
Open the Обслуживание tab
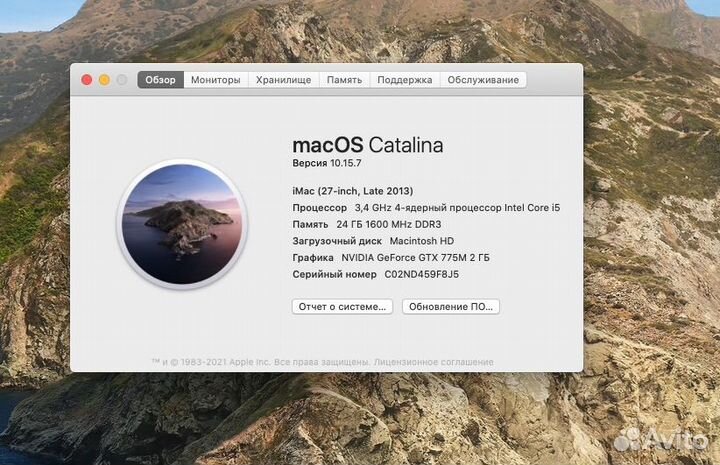483,80
